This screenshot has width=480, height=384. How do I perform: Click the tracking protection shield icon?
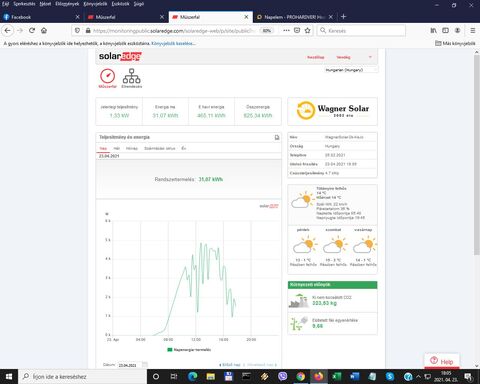(77, 30)
